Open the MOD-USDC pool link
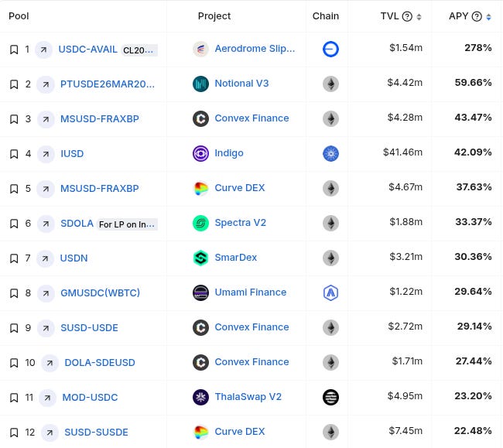 (x=90, y=398)
